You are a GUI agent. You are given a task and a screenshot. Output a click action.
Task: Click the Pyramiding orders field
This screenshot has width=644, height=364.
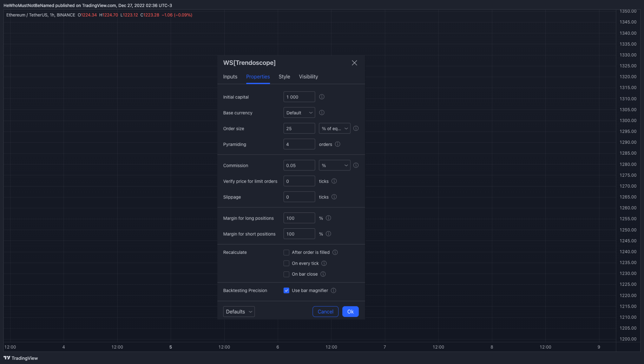click(299, 144)
